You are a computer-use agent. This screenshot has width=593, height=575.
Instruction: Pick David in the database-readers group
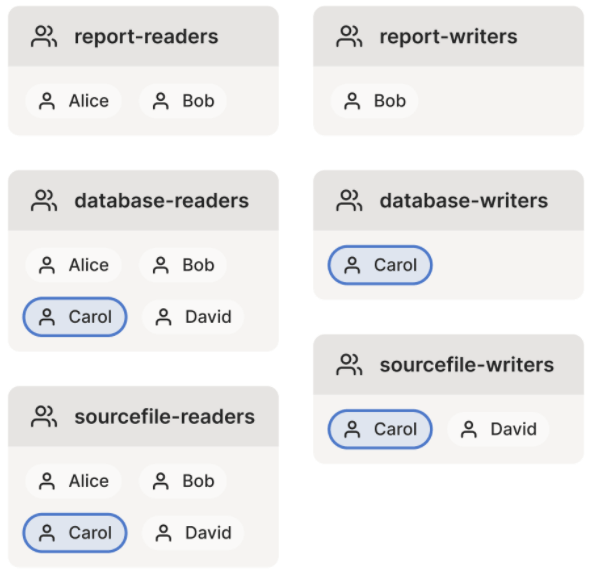pyautogui.click(x=193, y=317)
